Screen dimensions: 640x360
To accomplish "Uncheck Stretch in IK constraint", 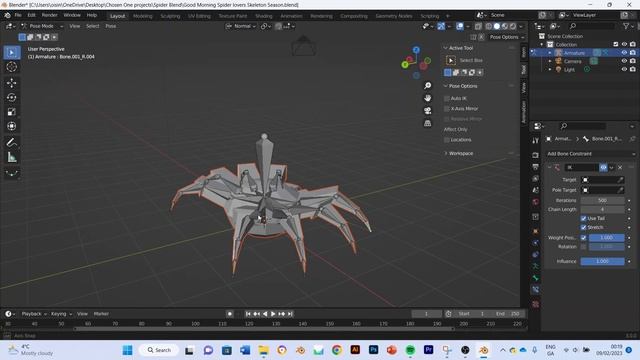I will (x=583, y=227).
